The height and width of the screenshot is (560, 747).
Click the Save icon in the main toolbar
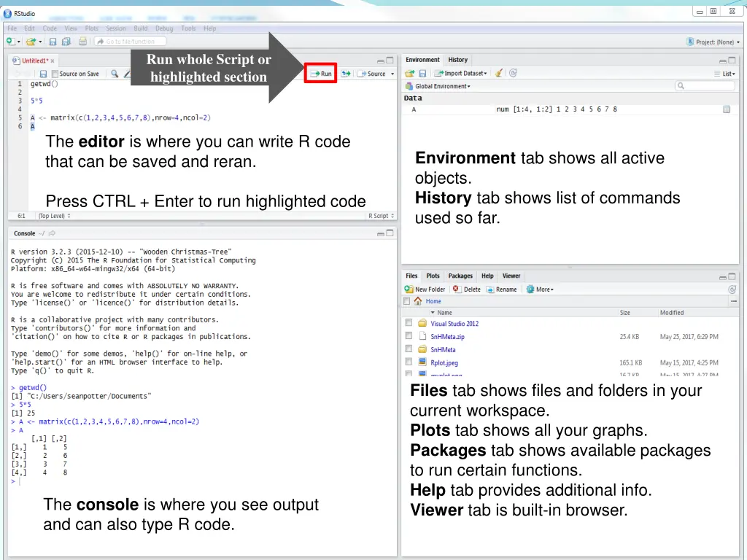(53, 42)
